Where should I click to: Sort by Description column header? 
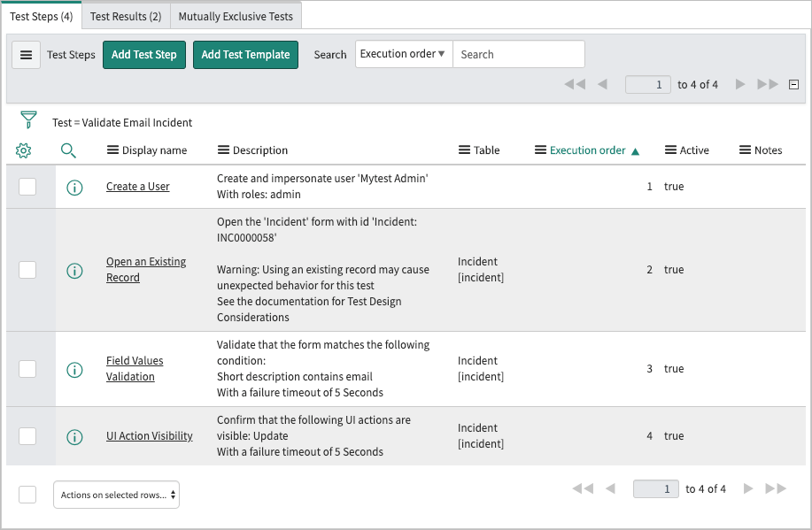click(260, 150)
